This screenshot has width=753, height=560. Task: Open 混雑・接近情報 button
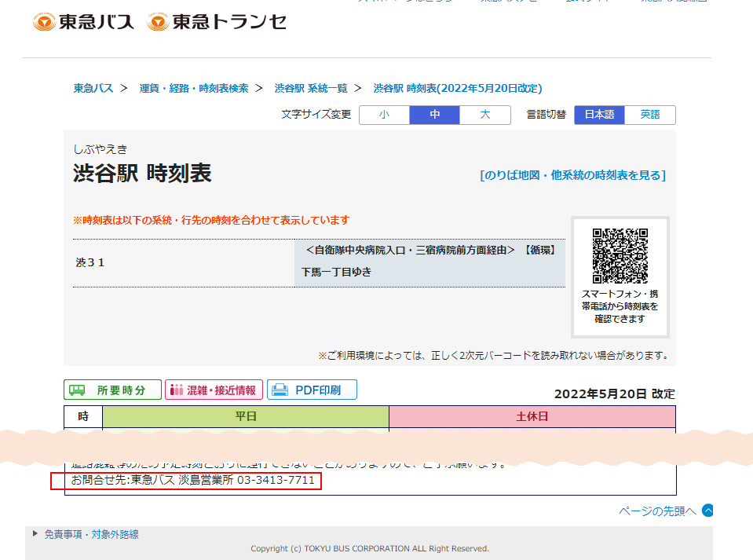pyautogui.click(x=214, y=390)
